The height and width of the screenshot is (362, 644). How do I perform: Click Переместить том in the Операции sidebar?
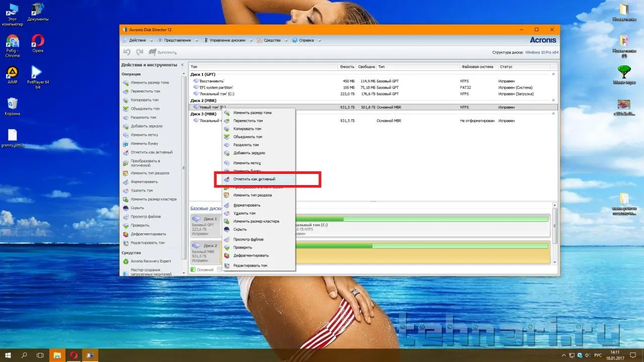(141, 91)
